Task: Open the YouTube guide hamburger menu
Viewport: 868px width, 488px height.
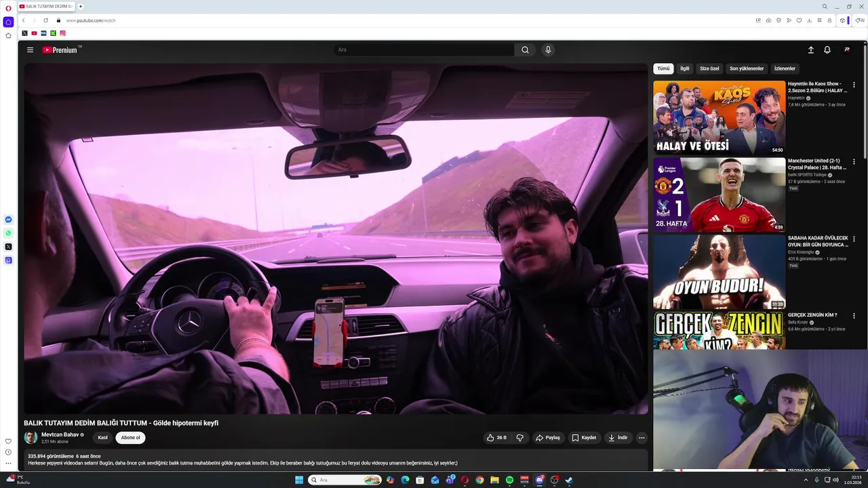Action: (x=30, y=49)
